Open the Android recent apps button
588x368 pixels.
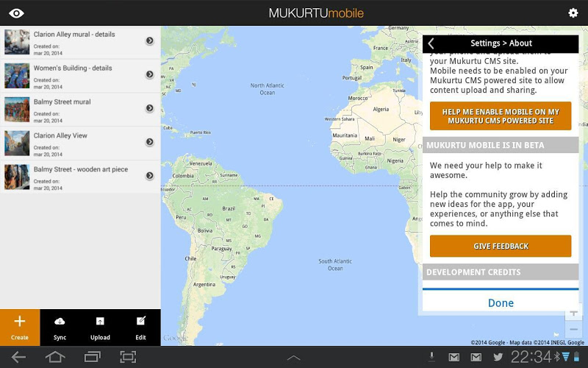coord(93,357)
